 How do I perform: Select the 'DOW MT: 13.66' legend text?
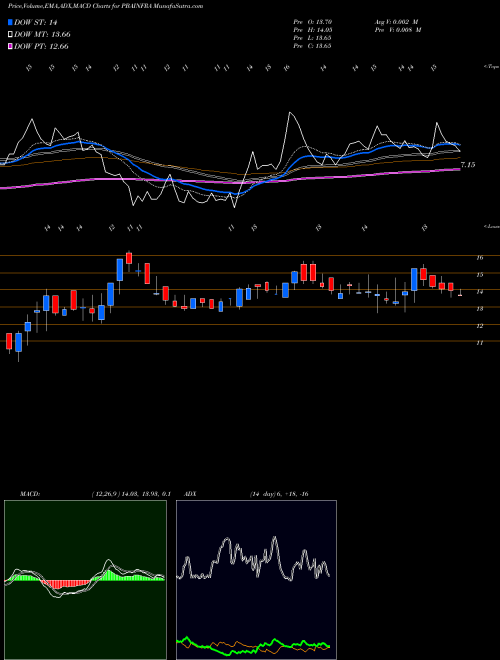(42, 35)
